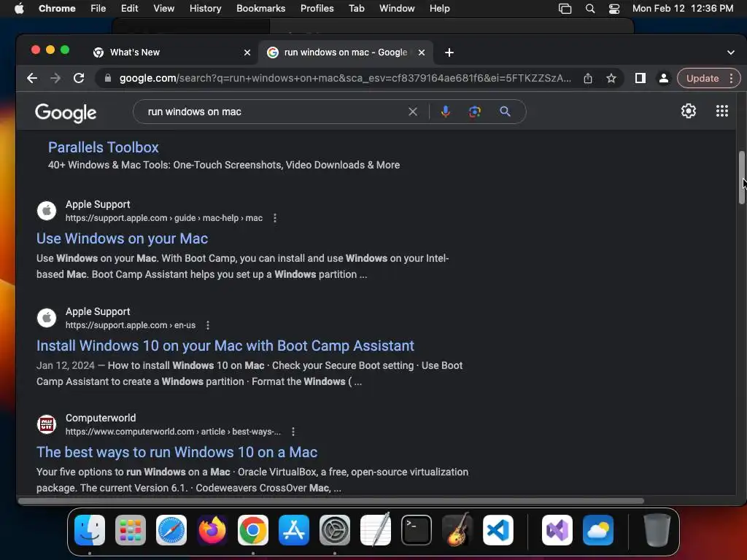Screen dimensions: 747x560
Task: Open the History menu
Action: click(205, 9)
